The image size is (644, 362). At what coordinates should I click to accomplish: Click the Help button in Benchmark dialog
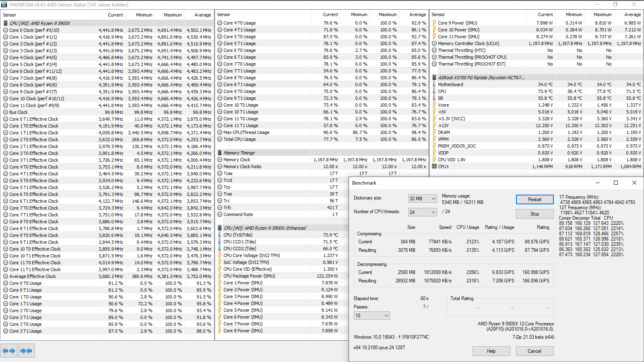click(x=491, y=351)
